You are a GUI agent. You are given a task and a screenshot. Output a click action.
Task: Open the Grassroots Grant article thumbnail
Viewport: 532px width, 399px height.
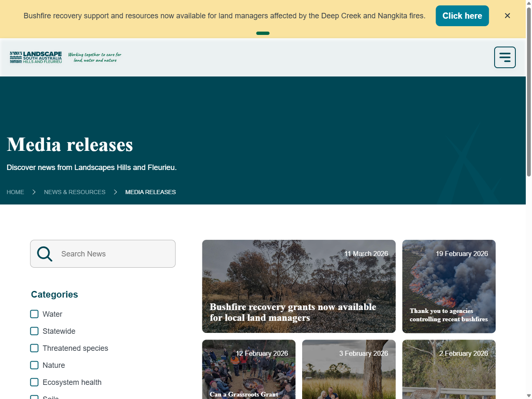249,369
